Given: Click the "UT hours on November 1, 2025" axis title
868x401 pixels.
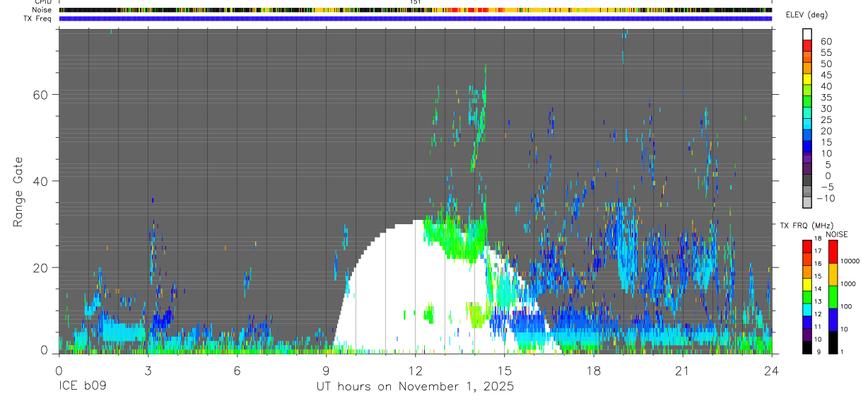Looking at the screenshot, I should click(x=415, y=387).
